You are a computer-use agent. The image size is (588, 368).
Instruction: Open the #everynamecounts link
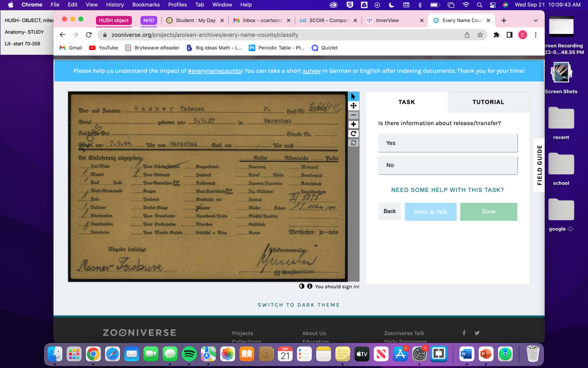pyautogui.click(x=215, y=71)
